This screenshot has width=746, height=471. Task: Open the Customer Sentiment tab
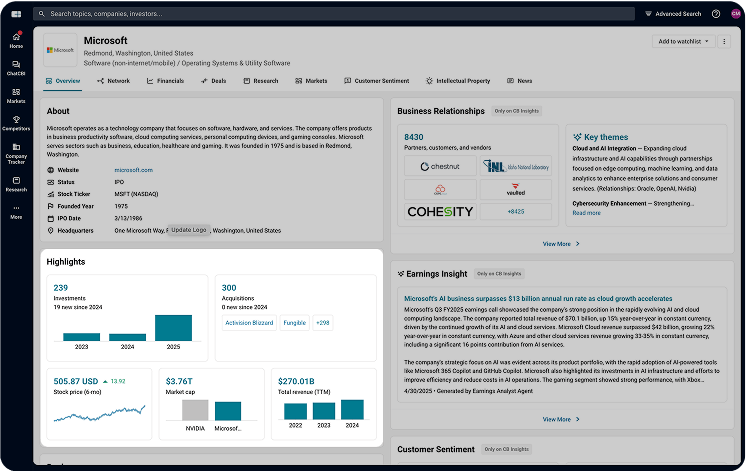376,80
